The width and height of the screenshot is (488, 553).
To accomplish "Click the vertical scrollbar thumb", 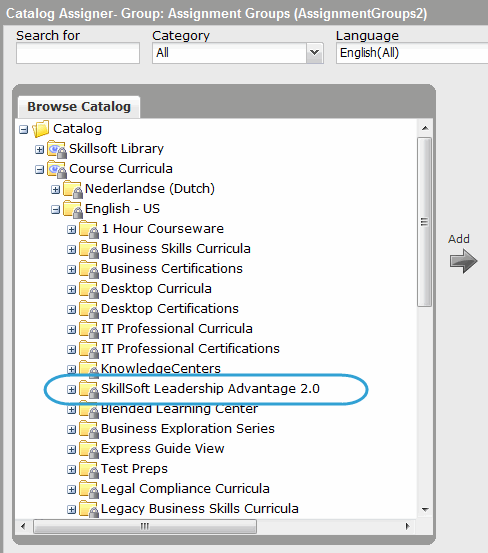I will tap(425, 222).
